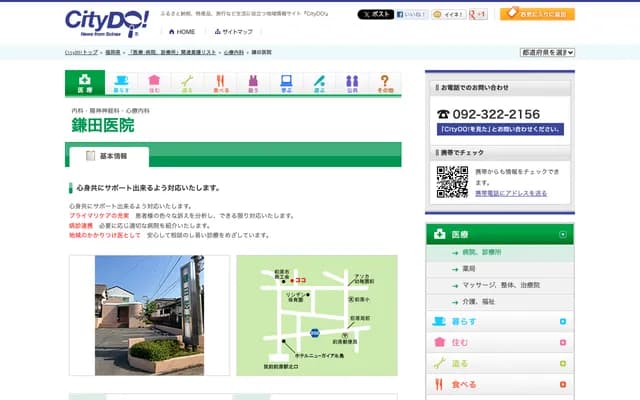This screenshot has width=640, height=400.
Task: Expand the wrench sidebar section toggle
Action: [x=563, y=363]
